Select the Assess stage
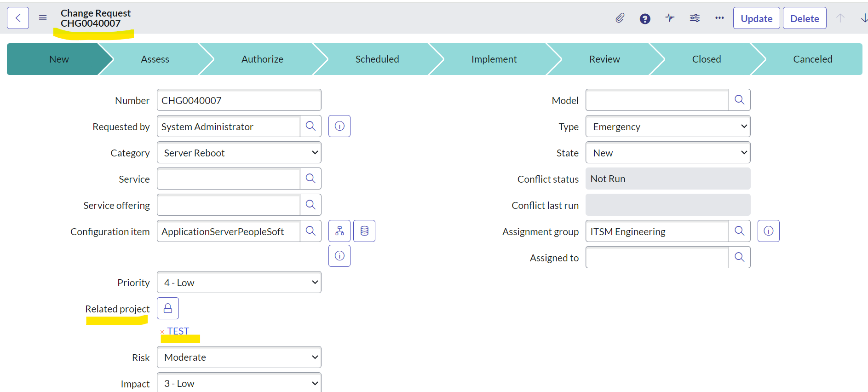The width and height of the screenshot is (868, 392). point(155,59)
